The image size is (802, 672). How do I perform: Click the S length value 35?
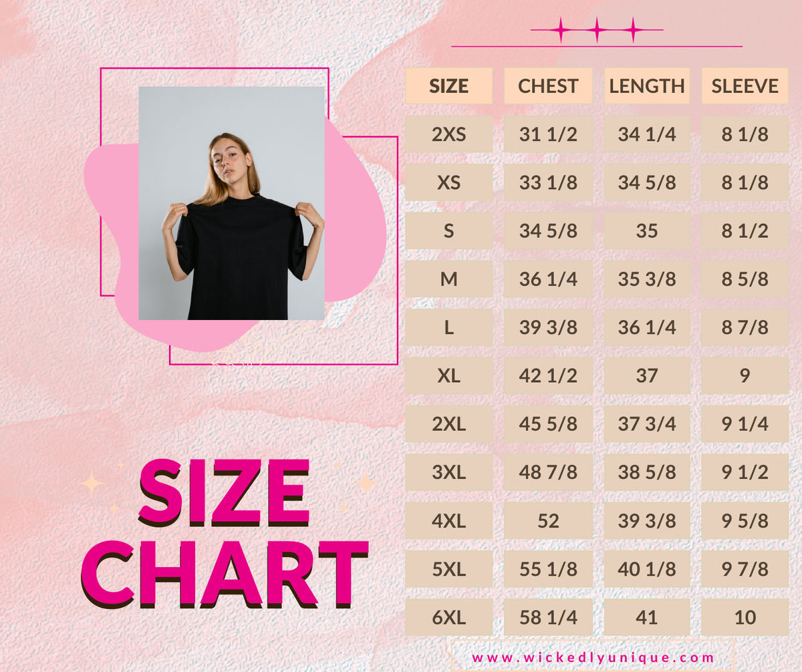click(x=646, y=231)
